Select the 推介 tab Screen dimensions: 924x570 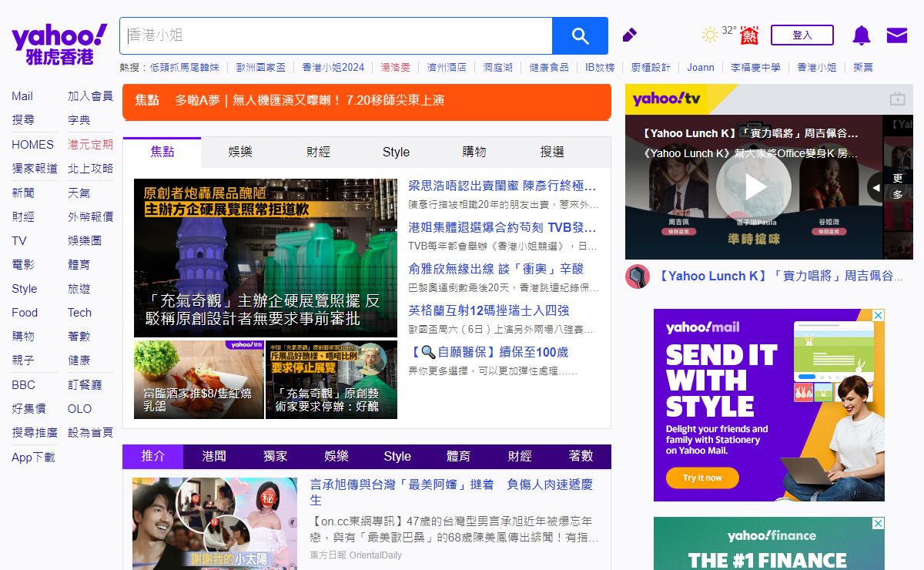coord(153,456)
